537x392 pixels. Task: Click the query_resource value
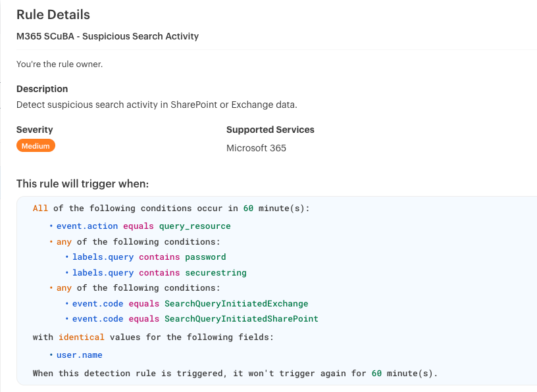(195, 226)
